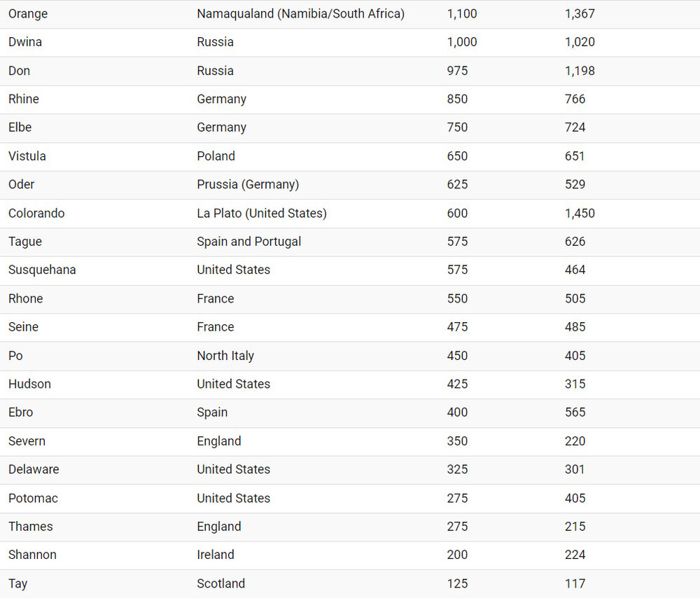Click the "Hudson" river name
The width and height of the screenshot is (700, 603).
[29, 384]
